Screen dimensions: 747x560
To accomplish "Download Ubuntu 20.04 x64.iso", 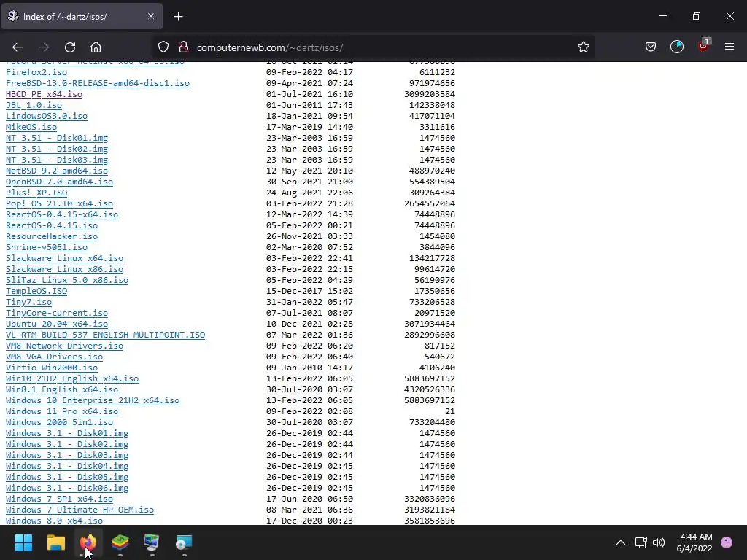I will 57,324.
